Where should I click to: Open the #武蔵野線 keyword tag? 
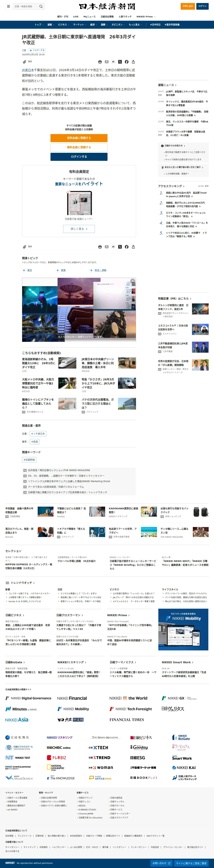click(29, 460)
